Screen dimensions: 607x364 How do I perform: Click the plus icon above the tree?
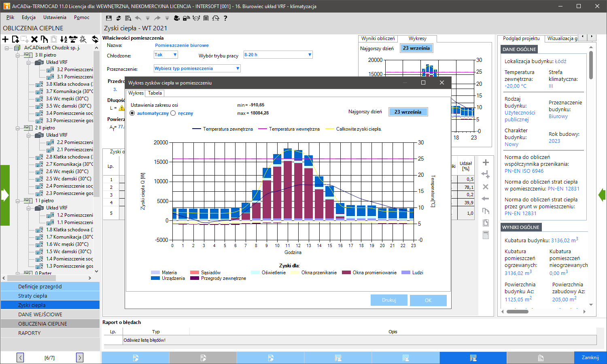click(x=5, y=39)
